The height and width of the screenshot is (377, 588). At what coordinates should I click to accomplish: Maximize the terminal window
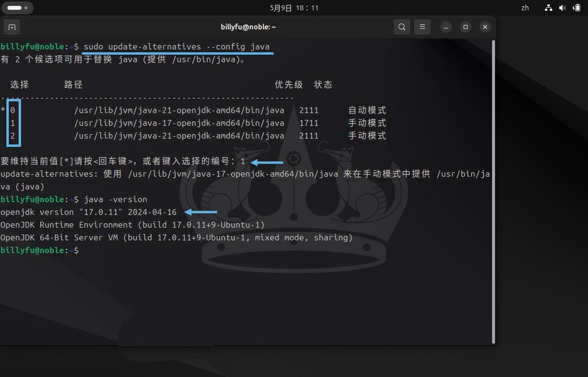tap(466, 27)
